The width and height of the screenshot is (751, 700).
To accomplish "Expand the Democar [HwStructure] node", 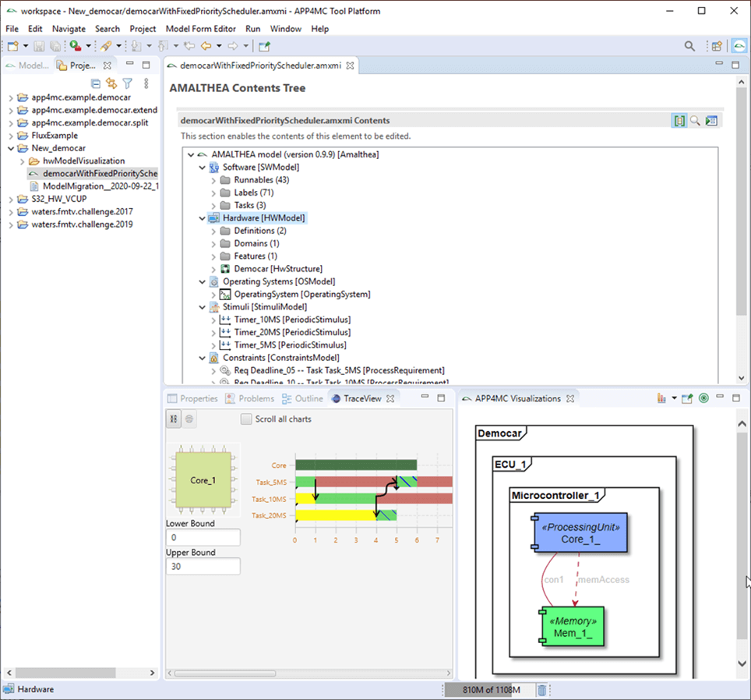I will pyautogui.click(x=213, y=269).
